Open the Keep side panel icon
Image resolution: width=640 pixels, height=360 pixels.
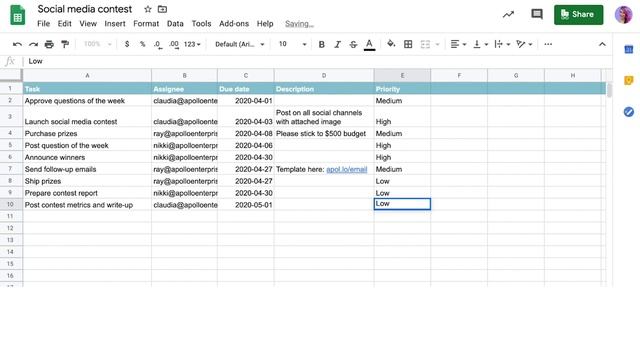[x=629, y=80]
